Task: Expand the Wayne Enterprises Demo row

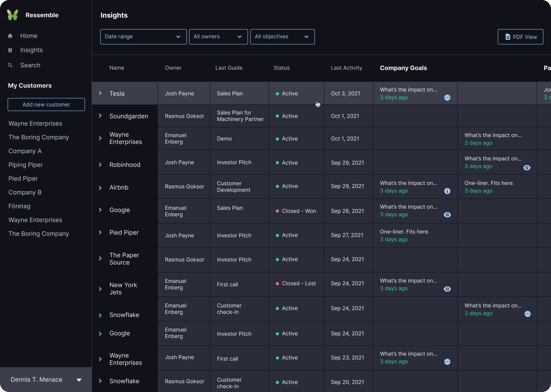Action: [100, 138]
